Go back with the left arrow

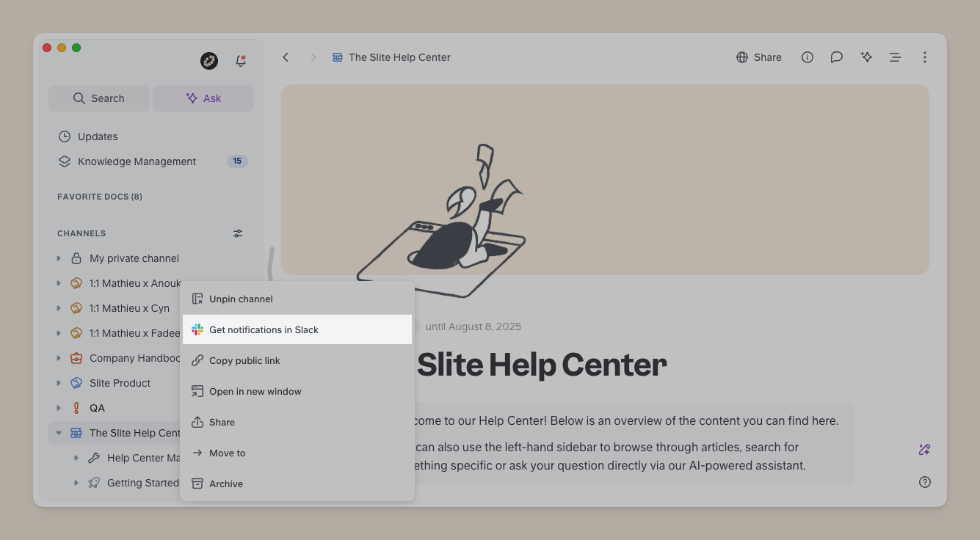tap(286, 57)
